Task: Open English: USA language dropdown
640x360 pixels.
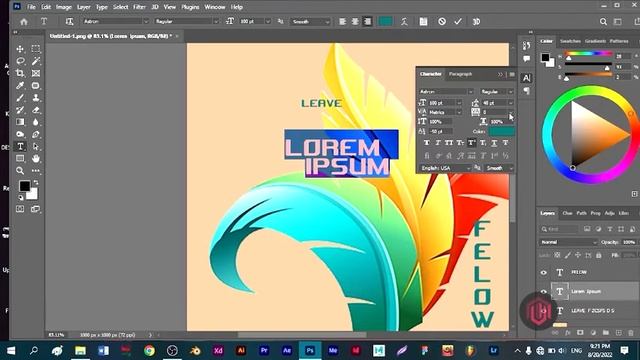Action: click(x=445, y=168)
